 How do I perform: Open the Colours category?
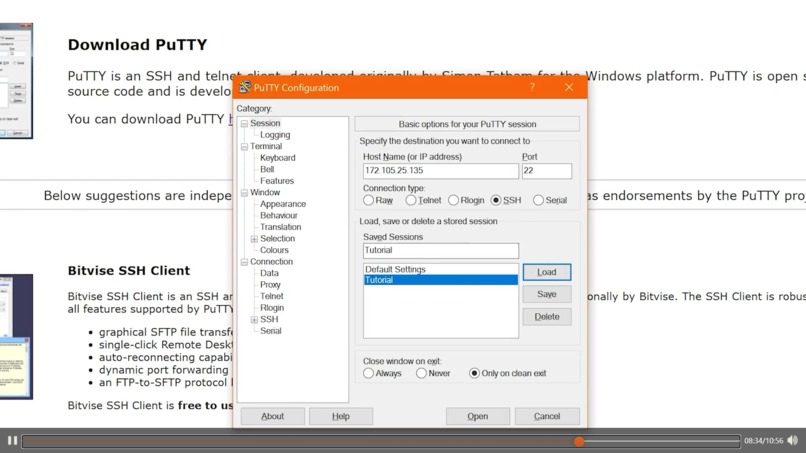[274, 250]
